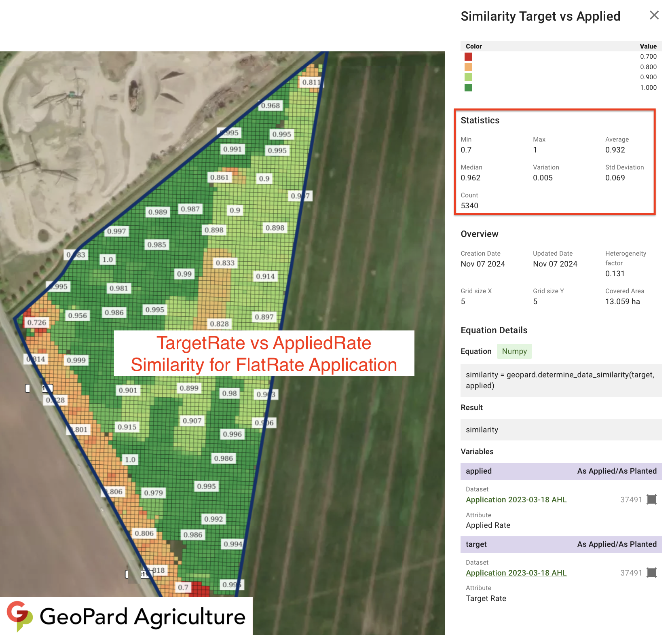Image resolution: width=672 pixels, height=635 pixels.
Task: Choose the dark green 1.000 legend swatch
Action: point(468,88)
